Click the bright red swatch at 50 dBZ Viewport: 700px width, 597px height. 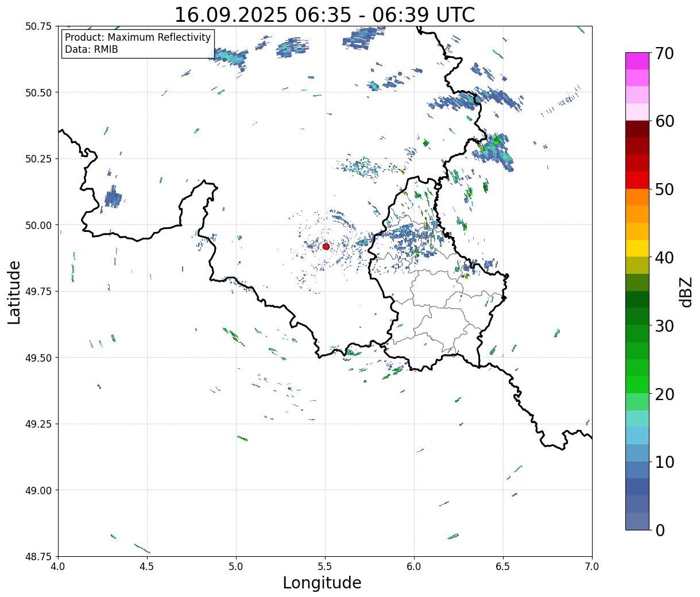(637, 180)
